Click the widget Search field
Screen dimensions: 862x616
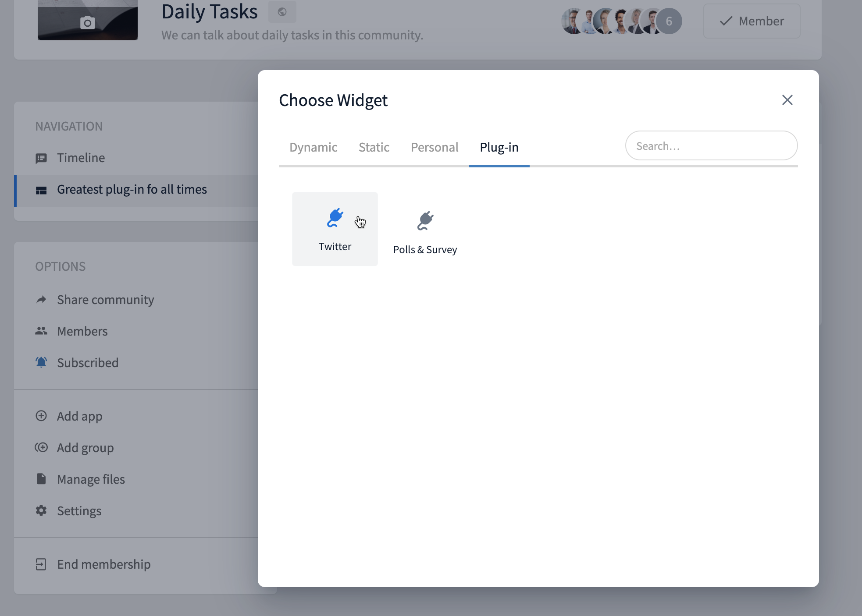click(x=711, y=145)
